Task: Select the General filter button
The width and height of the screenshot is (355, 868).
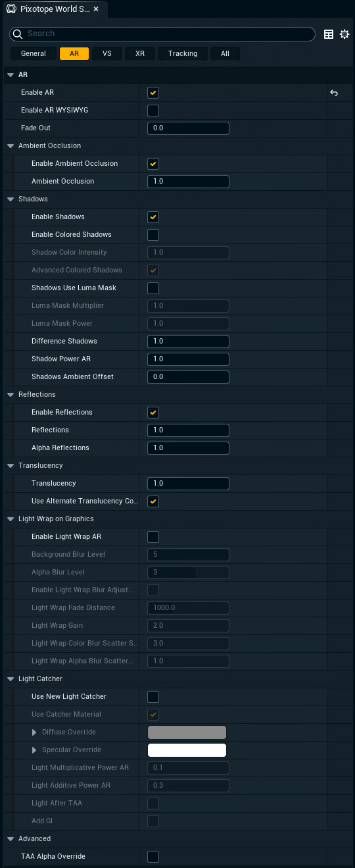Action: (x=34, y=53)
